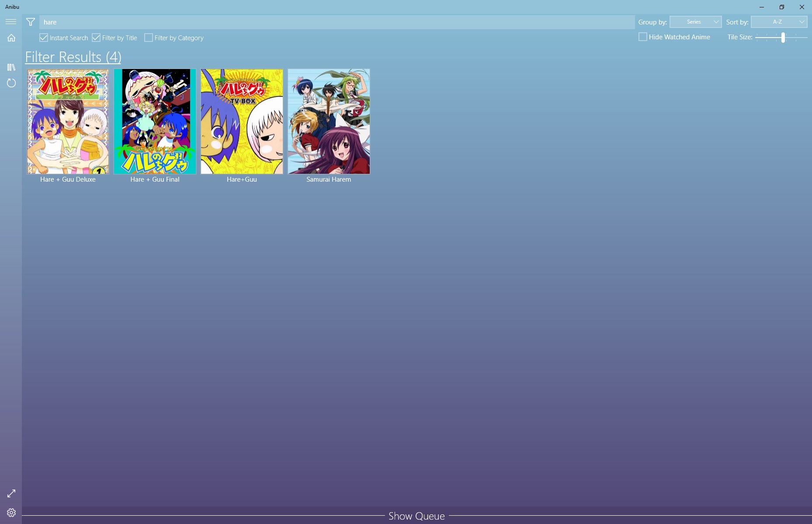The image size is (812, 524).
Task: Click the 'Hare+Guu' title text
Action: (x=242, y=179)
